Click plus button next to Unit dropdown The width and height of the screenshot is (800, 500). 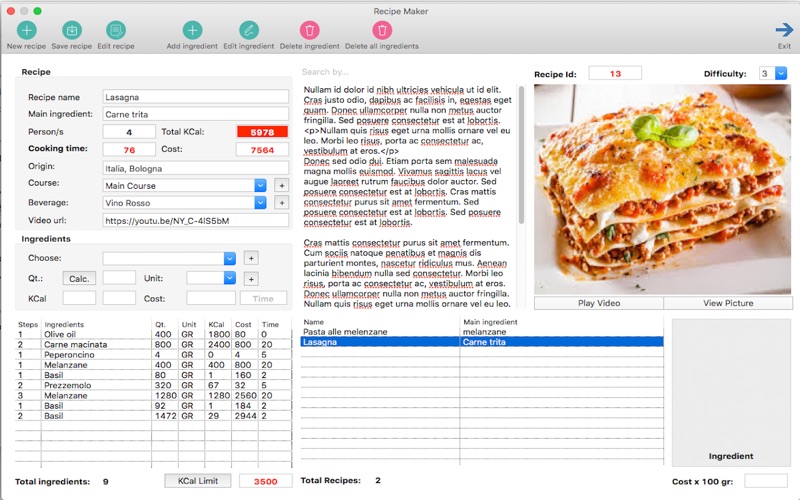[251, 279]
